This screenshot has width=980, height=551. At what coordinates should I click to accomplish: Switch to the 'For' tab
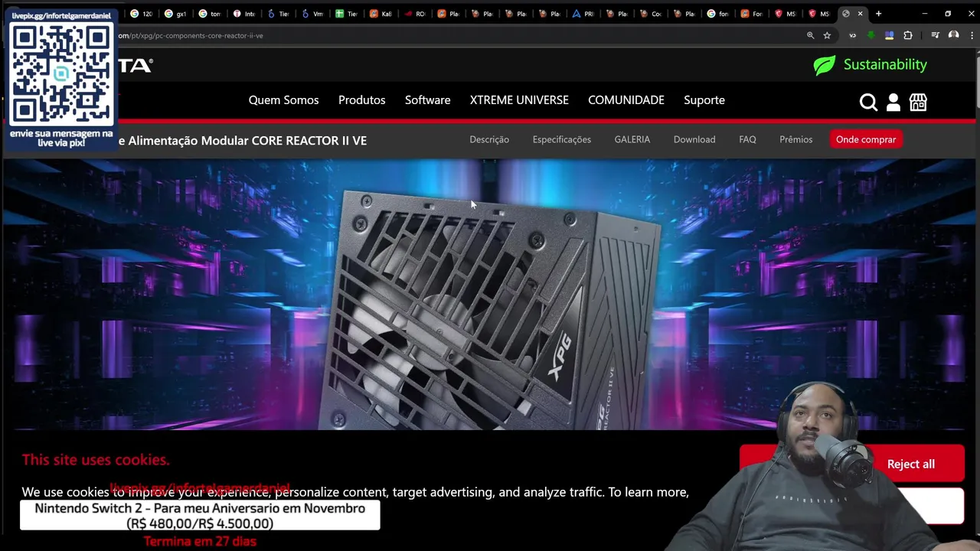coord(752,14)
